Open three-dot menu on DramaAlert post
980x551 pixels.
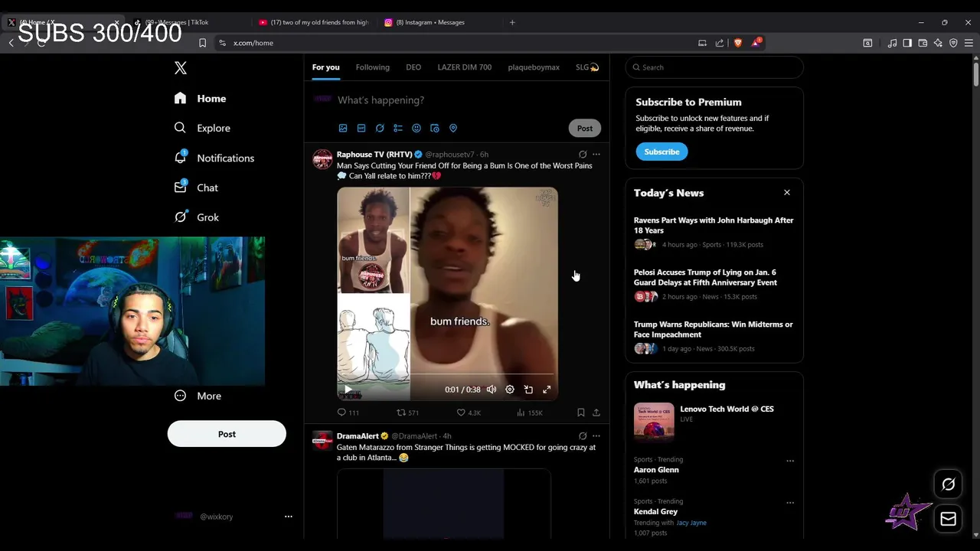click(596, 436)
